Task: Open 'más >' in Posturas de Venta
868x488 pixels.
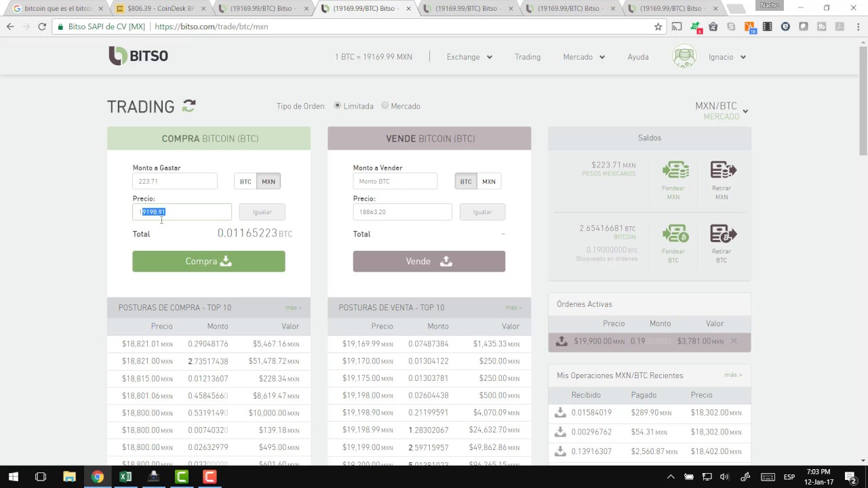Action: (x=513, y=308)
